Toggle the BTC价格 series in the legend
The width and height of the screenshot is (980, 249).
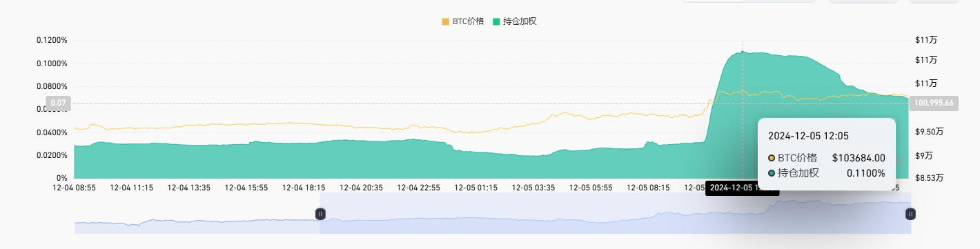[462, 21]
